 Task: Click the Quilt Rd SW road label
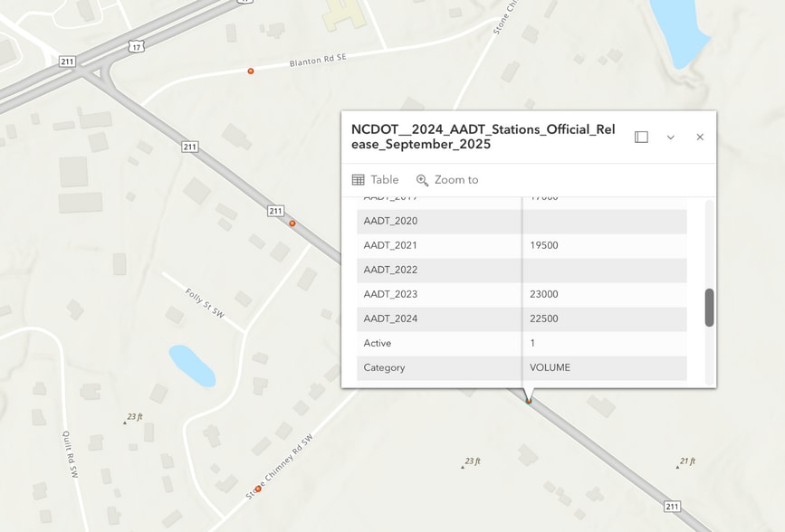tap(70, 454)
